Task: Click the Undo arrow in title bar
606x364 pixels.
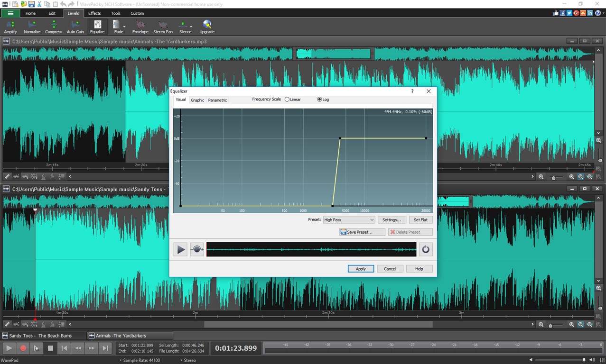Action: [63, 4]
